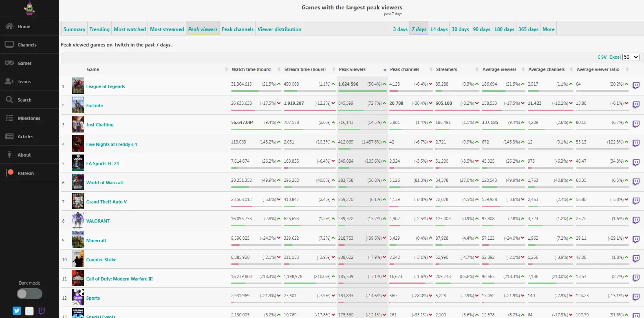The image size is (644, 318).
Task: Open Twitch link for World of Warcraft row
Action: 636,182
